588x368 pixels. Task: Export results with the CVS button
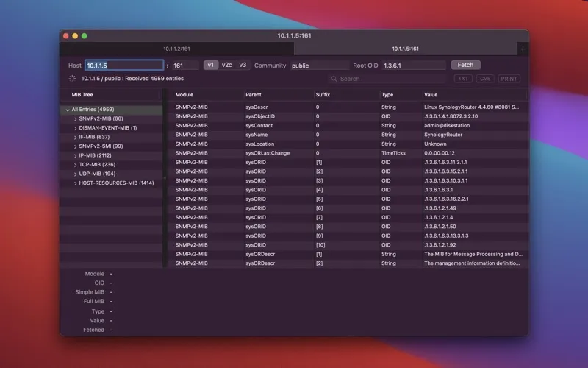(x=485, y=79)
